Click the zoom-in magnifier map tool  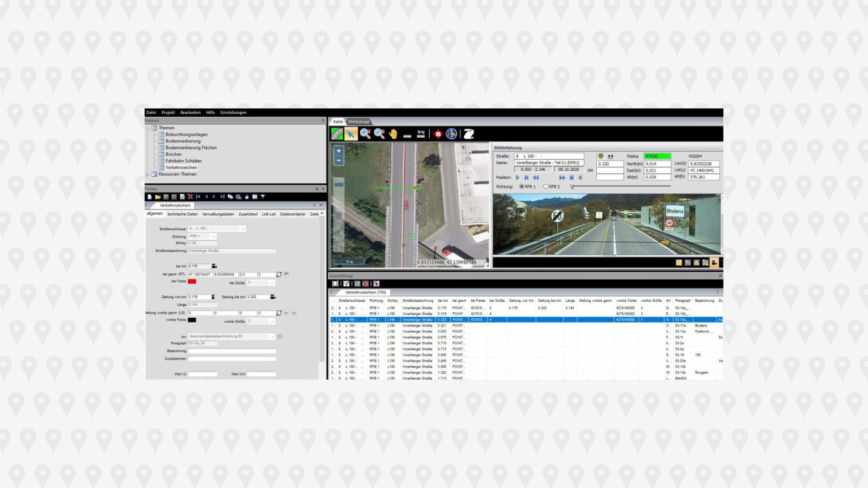click(x=365, y=134)
